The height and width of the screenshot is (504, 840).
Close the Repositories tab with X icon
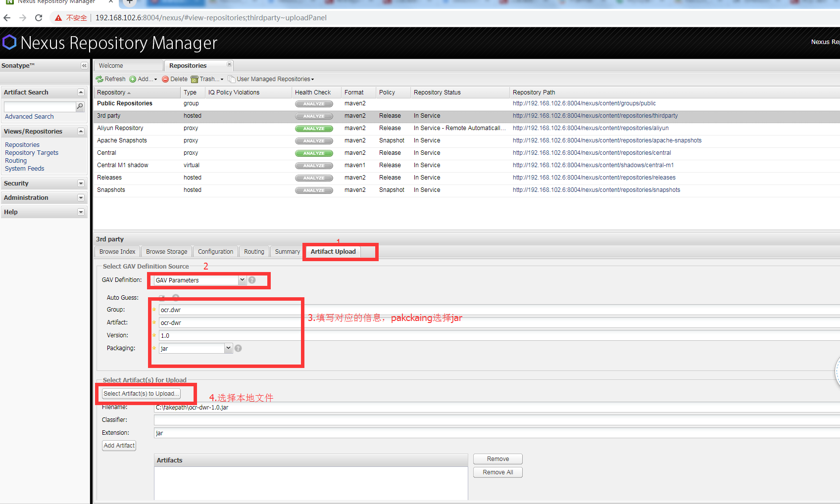coord(229,64)
